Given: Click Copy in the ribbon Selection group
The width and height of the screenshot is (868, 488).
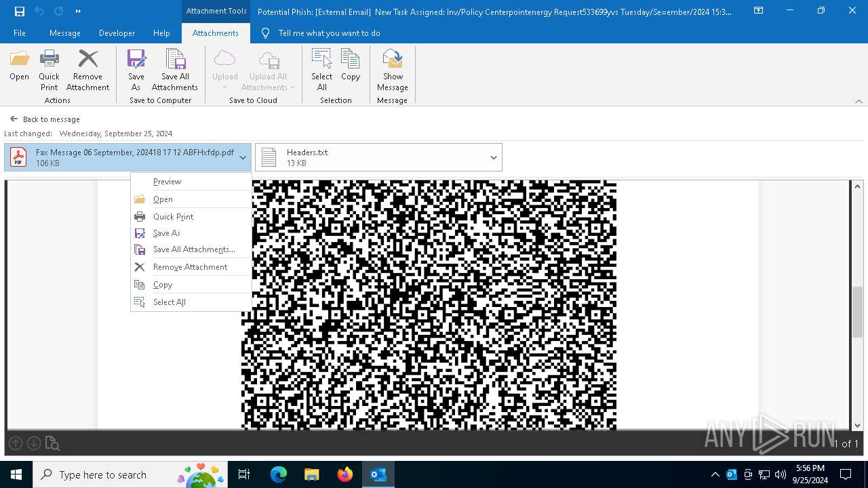Looking at the screenshot, I should pyautogui.click(x=351, y=66).
